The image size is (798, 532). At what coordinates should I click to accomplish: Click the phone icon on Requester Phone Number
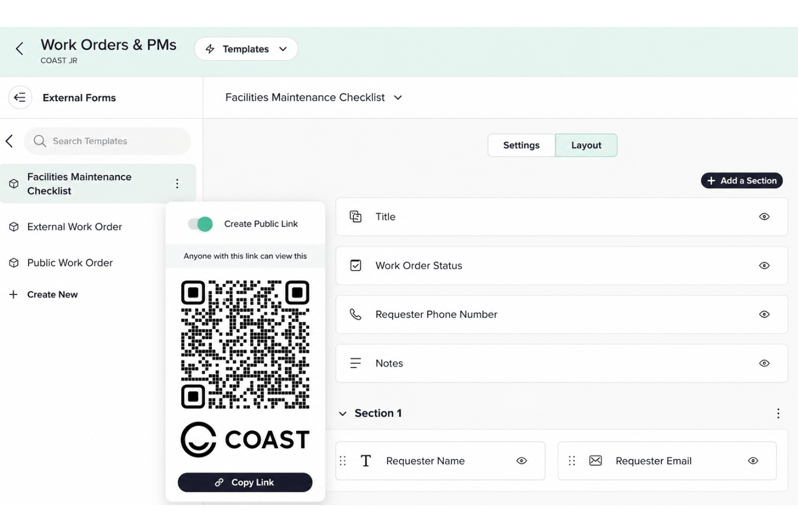pyautogui.click(x=355, y=314)
